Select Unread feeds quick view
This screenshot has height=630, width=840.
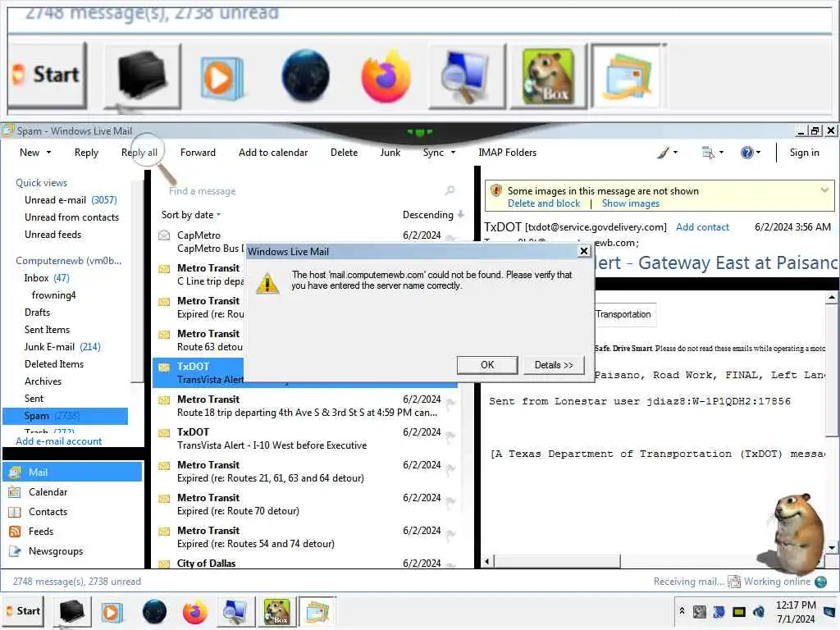[53, 234]
